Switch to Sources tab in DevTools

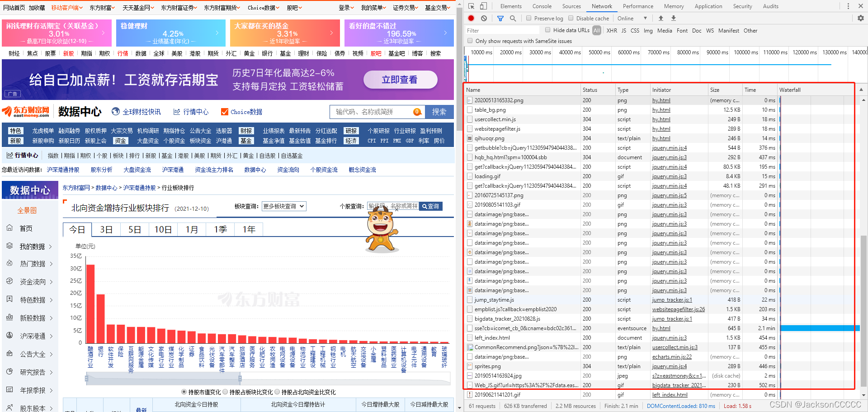click(571, 6)
